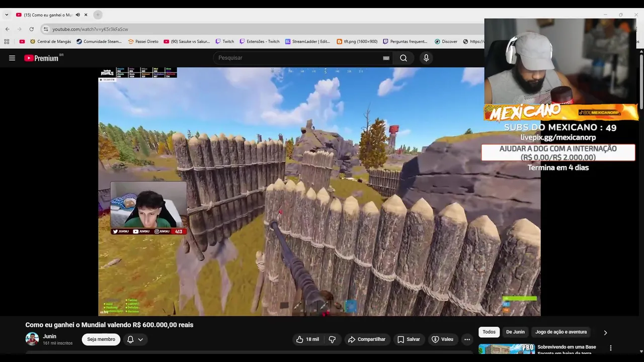Go forward in browser history
644x362 pixels.
tap(20, 29)
